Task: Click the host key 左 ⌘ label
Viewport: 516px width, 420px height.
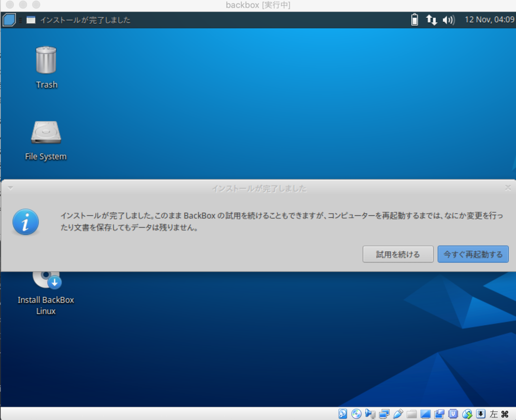Action: 499,414
